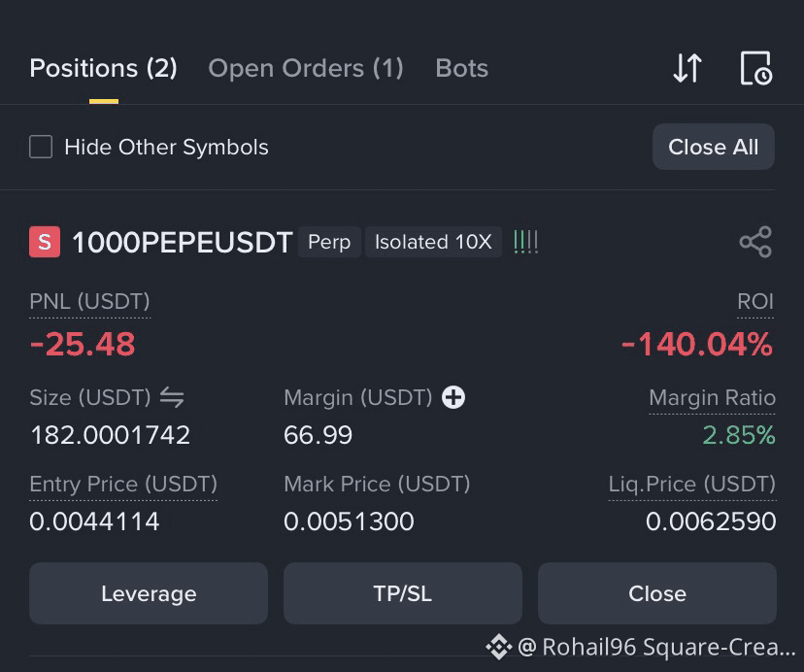Click the dotted-underlined PNL (USDT) label
The width and height of the screenshot is (804, 672).
[89, 302]
